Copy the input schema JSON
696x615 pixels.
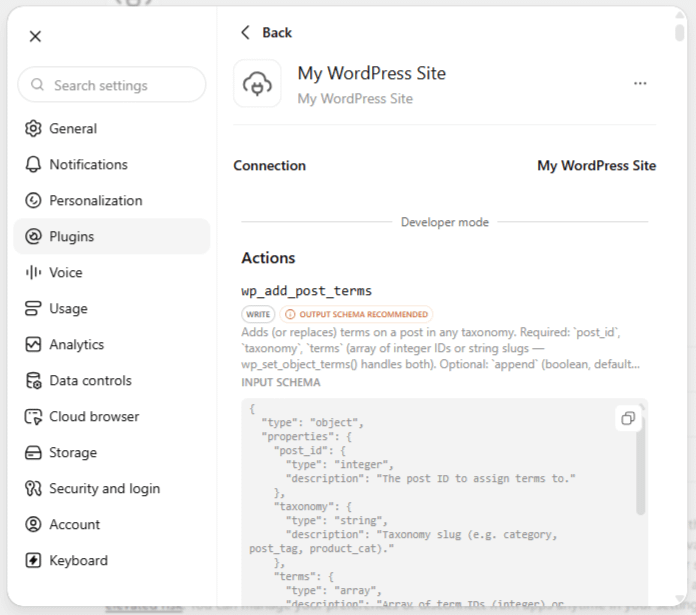click(x=628, y=418)
